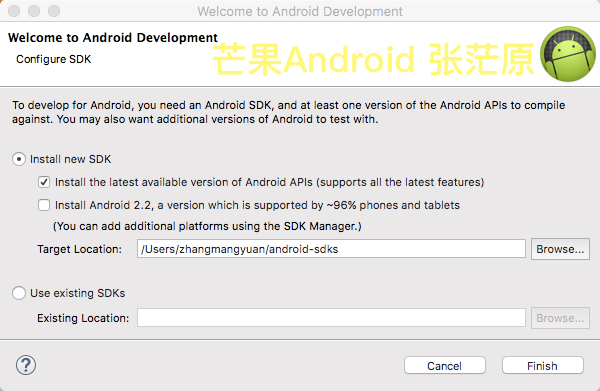Click the Welcome to Android Development bold heading
The image size is (600, 391).
[113, 37]
